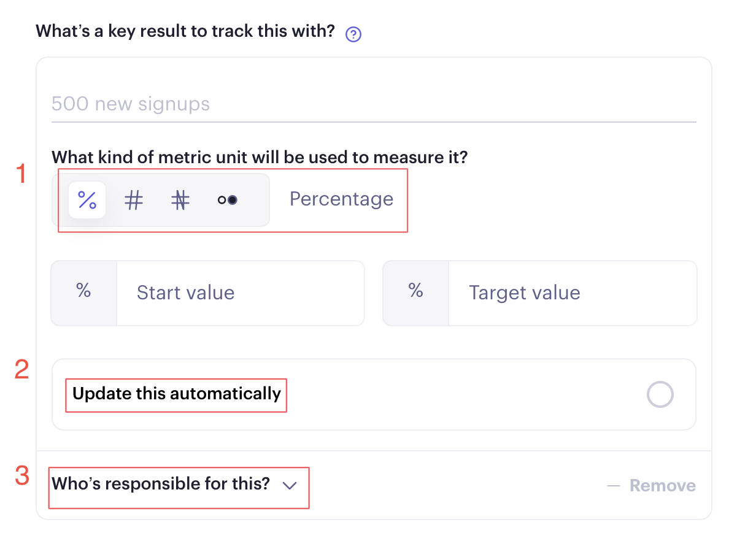Click the metric unit question label

click(260, 158)
